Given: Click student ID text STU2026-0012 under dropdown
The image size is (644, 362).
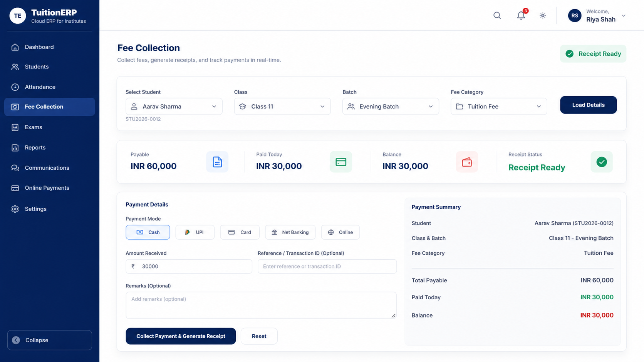Looking at the screenshot, I should point(143,119).
